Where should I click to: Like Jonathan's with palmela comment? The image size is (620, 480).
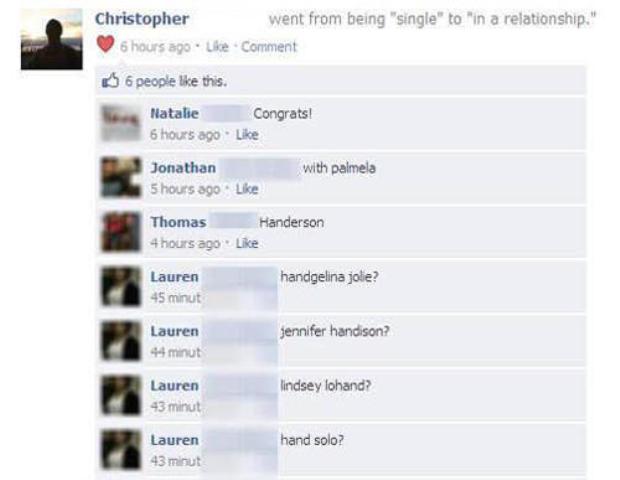coord(247,189)
